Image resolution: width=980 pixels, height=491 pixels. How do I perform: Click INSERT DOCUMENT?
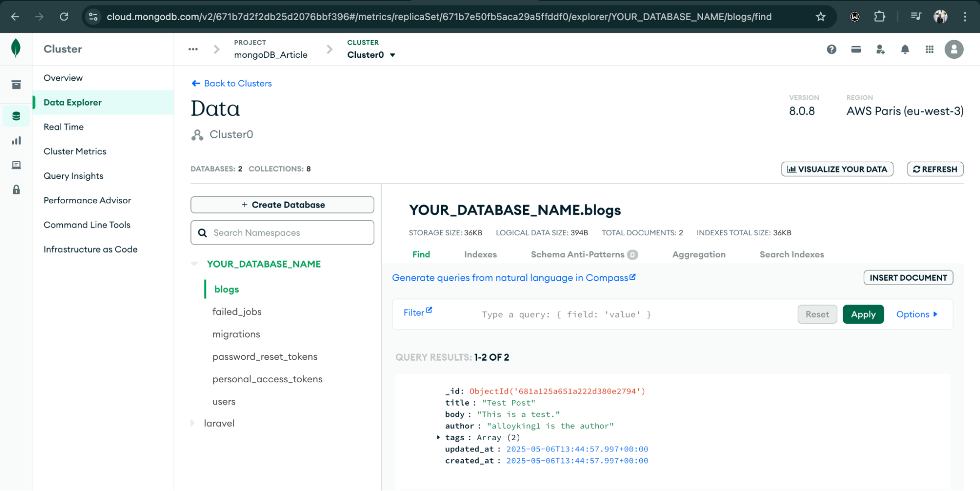pos(908,278)
